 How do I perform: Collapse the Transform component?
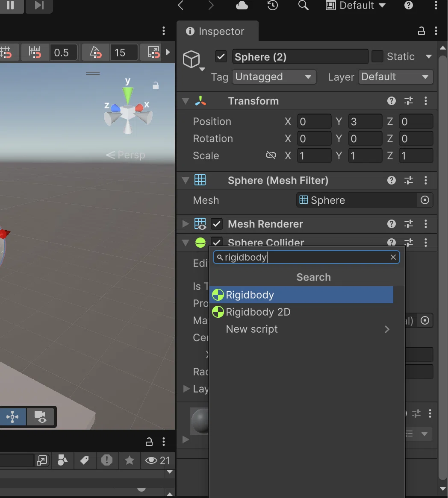coord(186,101)
